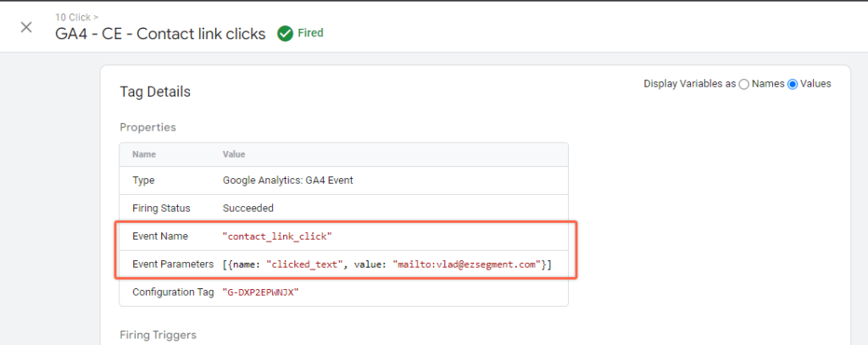868x345 pixels.
Task: Close the tag details panel
Action: 26,27
